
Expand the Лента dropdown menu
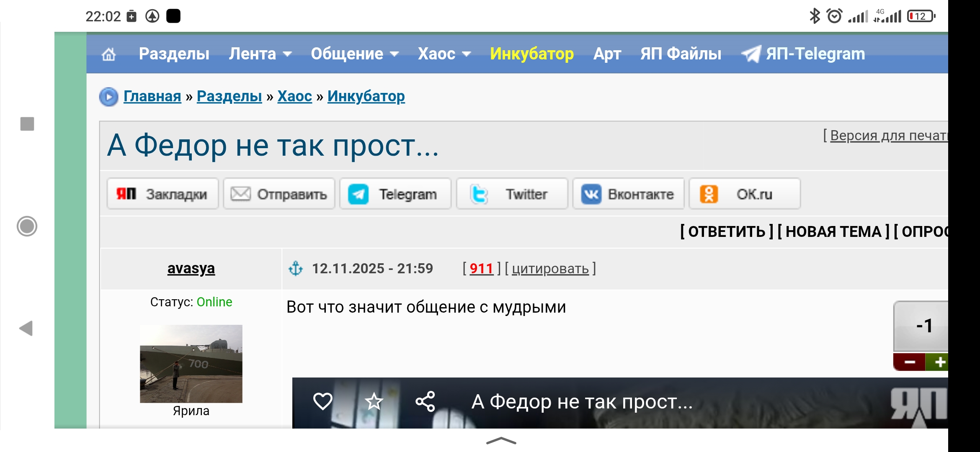[x=260, y=54]
